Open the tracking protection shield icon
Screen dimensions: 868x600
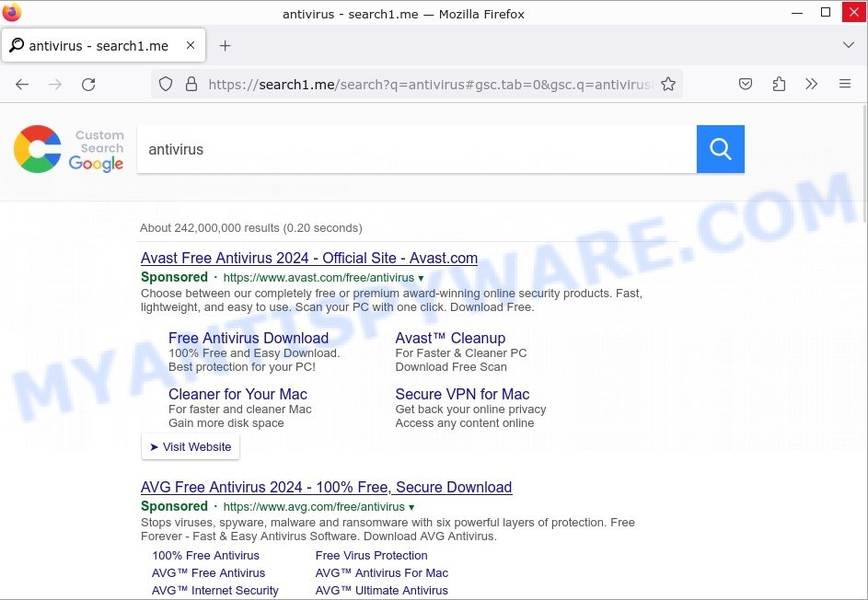pos(166,84)
